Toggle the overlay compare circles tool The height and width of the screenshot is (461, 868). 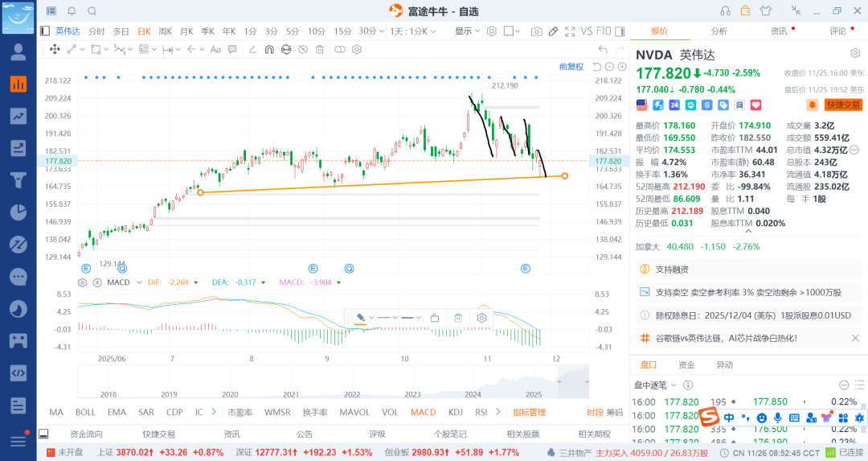click(340, 49)
